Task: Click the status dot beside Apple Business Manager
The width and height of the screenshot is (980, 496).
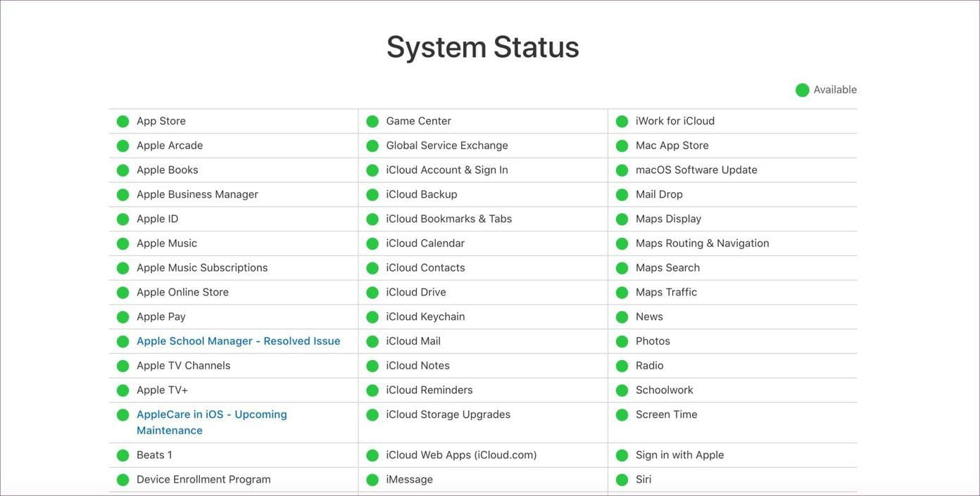Action: [x=122, y=194]
